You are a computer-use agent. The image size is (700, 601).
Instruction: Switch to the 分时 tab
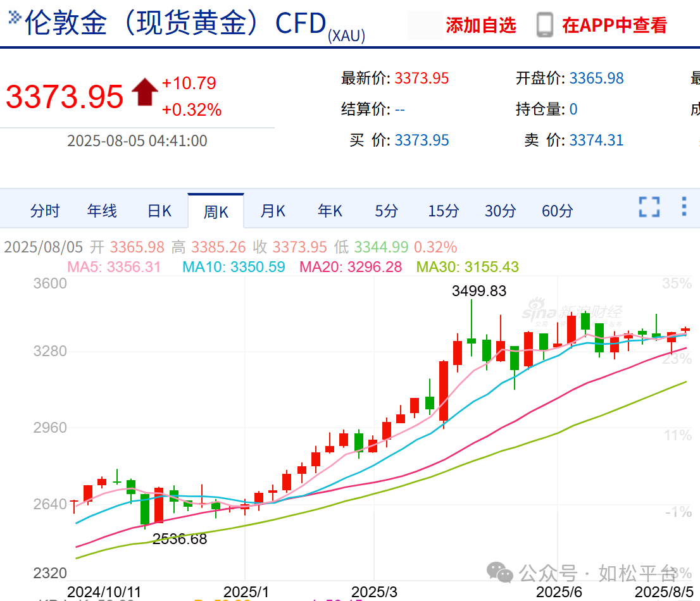point(45,211)
